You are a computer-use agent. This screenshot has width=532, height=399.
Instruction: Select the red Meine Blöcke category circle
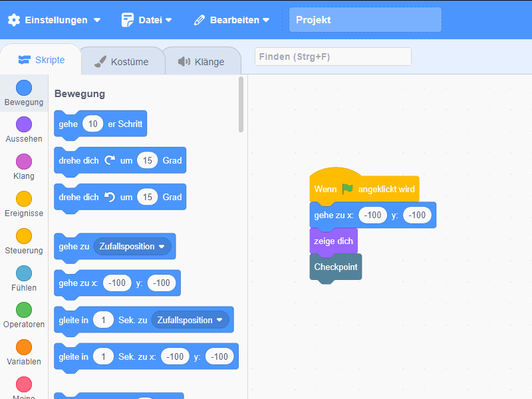tap(24, 384)
